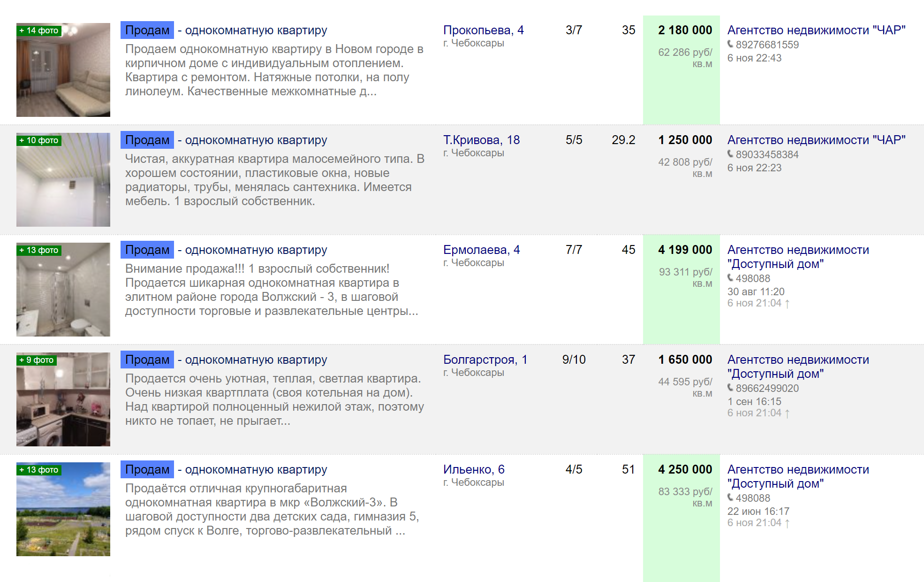Click the up-arrow icon after Болгарстроя listing date
This screenshot has height=582, width=924.
[787, 414]
